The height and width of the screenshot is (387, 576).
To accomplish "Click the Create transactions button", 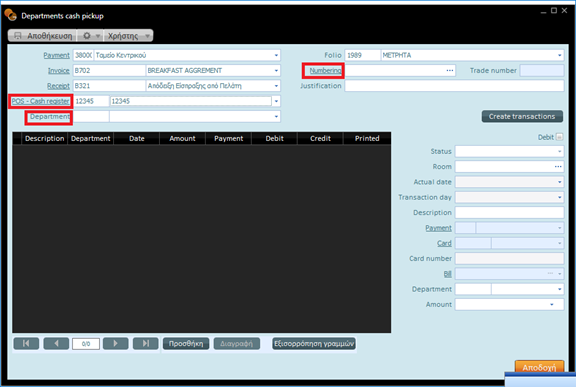I will (x=522, y=116).
